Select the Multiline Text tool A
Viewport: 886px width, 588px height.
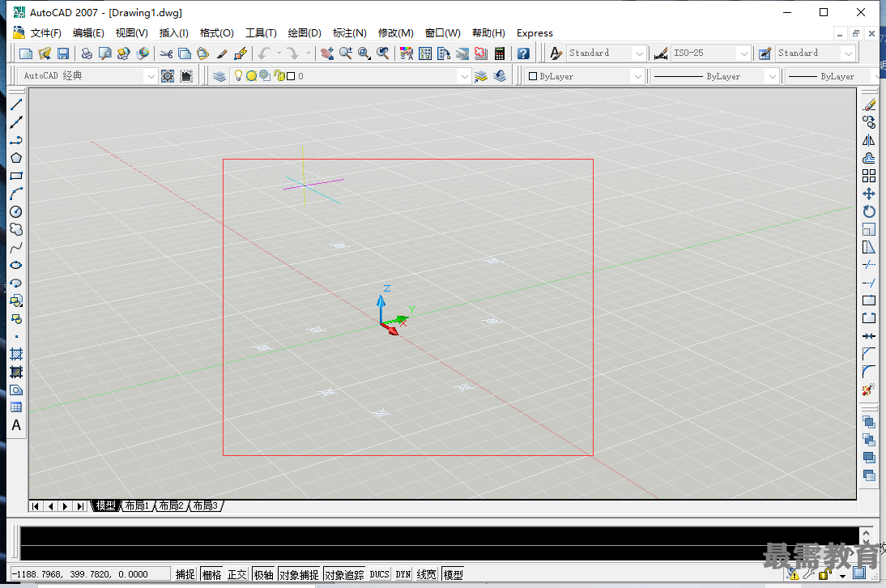point(16,425)
